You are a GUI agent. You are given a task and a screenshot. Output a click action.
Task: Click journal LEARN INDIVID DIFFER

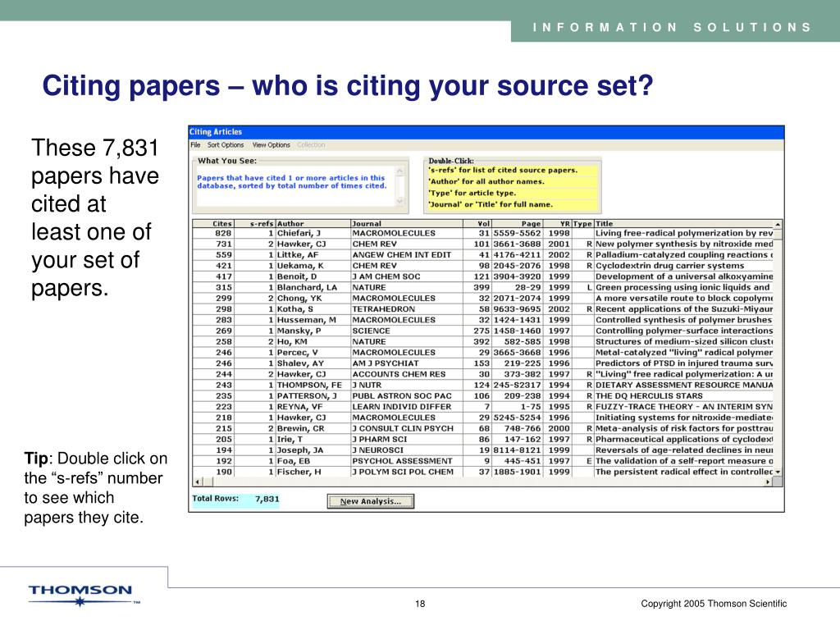point(402,407)
